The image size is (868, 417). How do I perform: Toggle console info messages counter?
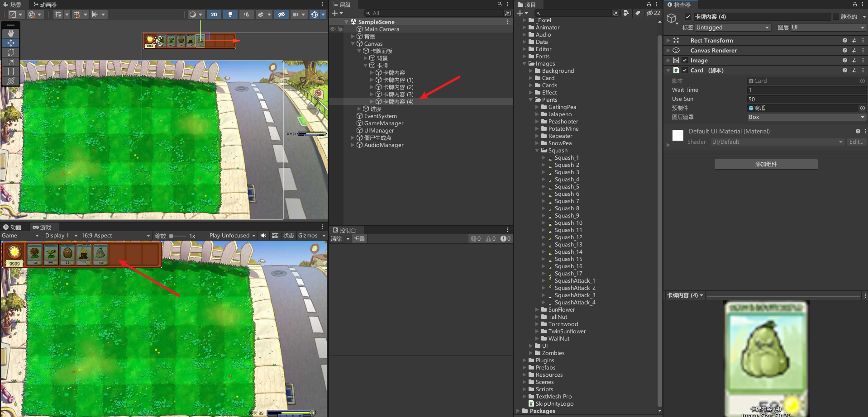coord(476,239)
